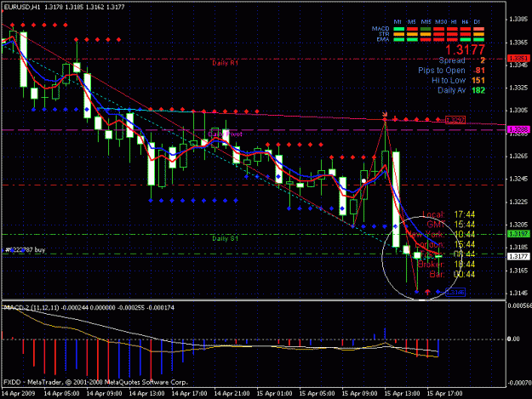Click the STR row label in dashboard
Viewport: 532px width, 399px height.
pyautogui.click(x=384, y=34)
